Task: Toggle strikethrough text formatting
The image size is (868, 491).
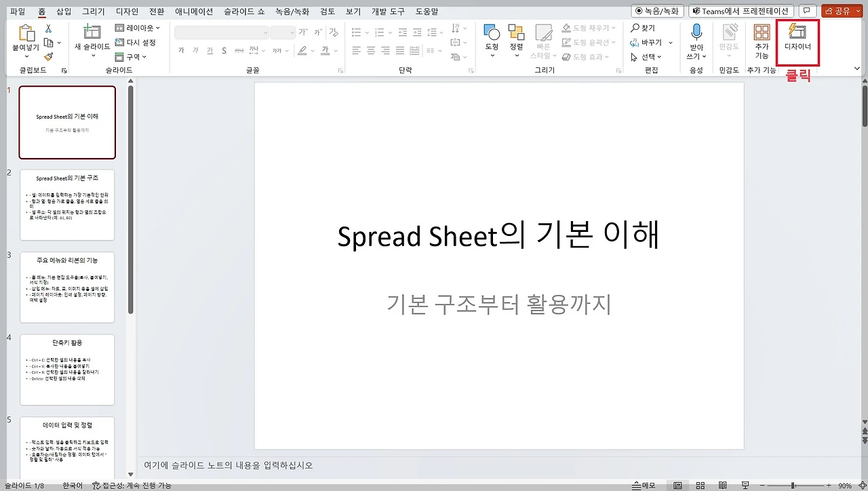Action: (x=238, y=50)
